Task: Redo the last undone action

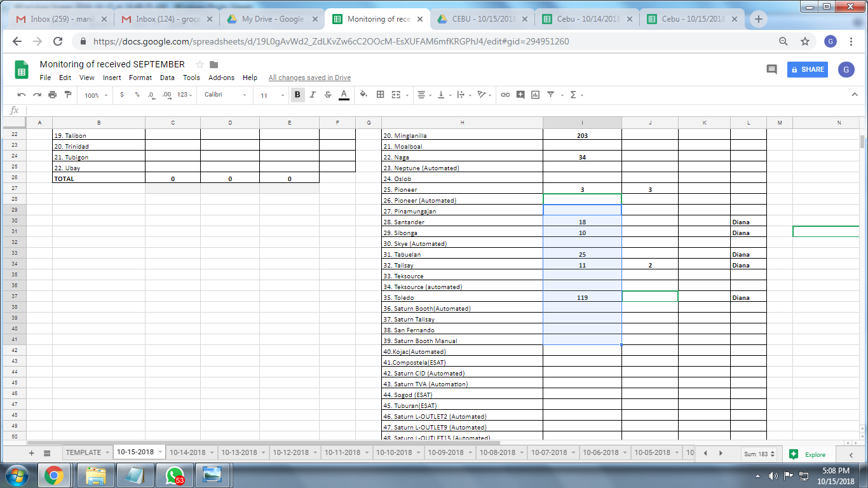Action: click(37, 95)
